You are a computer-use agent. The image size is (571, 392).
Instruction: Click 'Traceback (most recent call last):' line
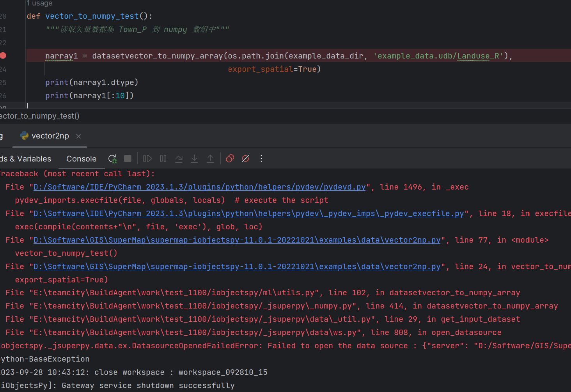[77, 174]
